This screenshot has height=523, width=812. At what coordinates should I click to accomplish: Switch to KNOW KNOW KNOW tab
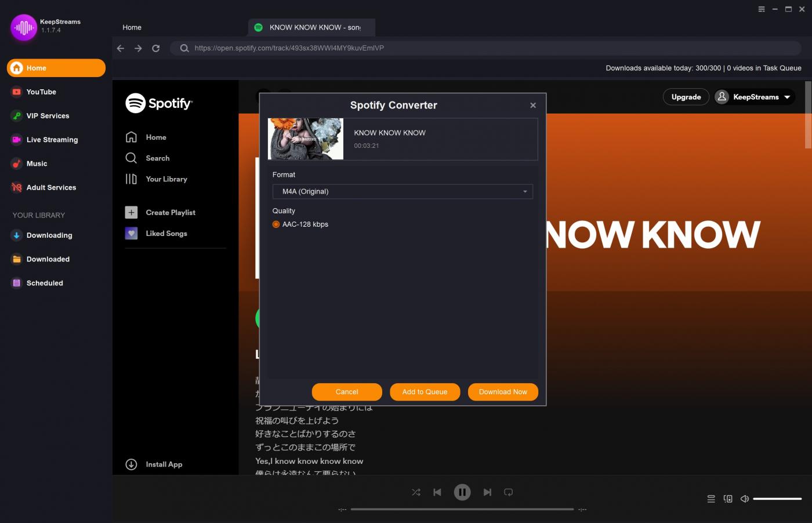click(311, 27)
